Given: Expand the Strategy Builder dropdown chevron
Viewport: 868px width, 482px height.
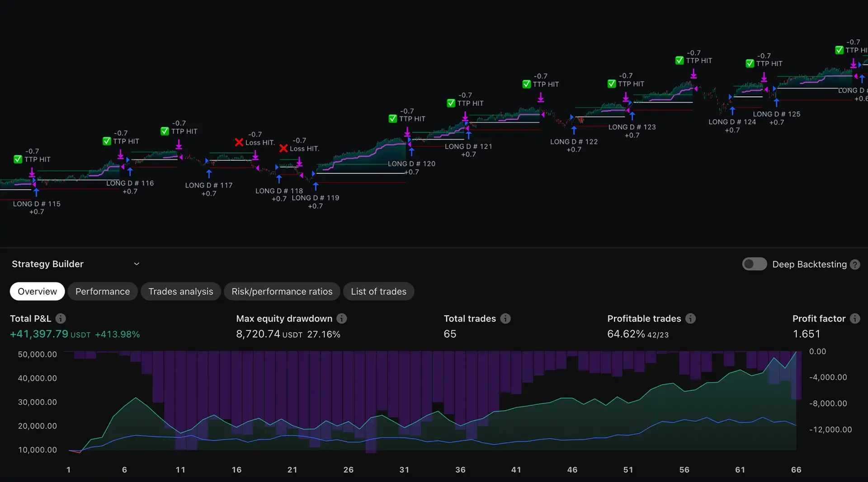Looking at the screenshot, I should (x=137, y=264).
